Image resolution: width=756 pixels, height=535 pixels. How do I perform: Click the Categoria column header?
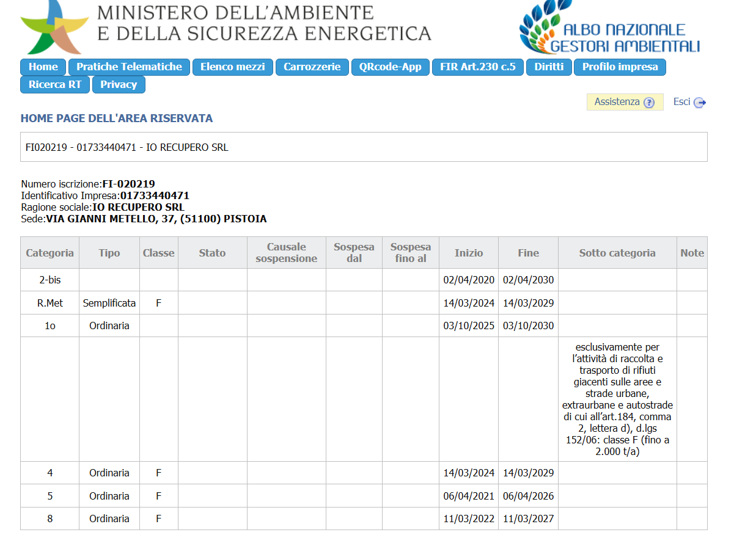50,253
